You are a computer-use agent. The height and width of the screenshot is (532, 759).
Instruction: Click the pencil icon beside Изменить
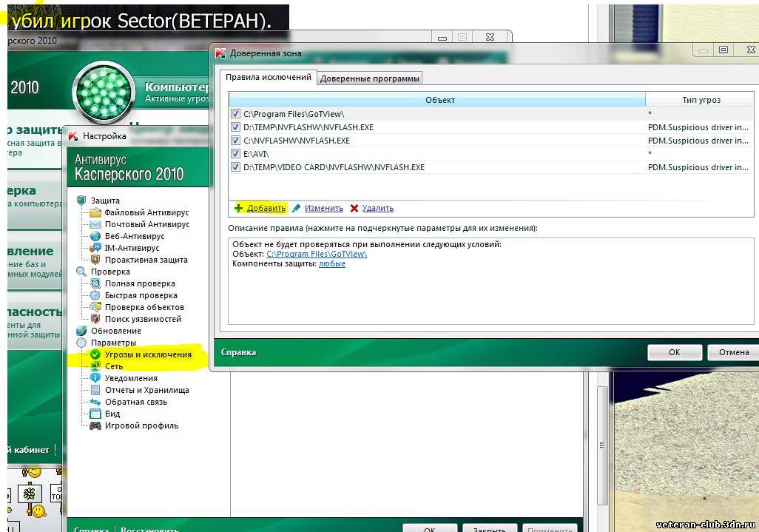[x=296, y=208]
